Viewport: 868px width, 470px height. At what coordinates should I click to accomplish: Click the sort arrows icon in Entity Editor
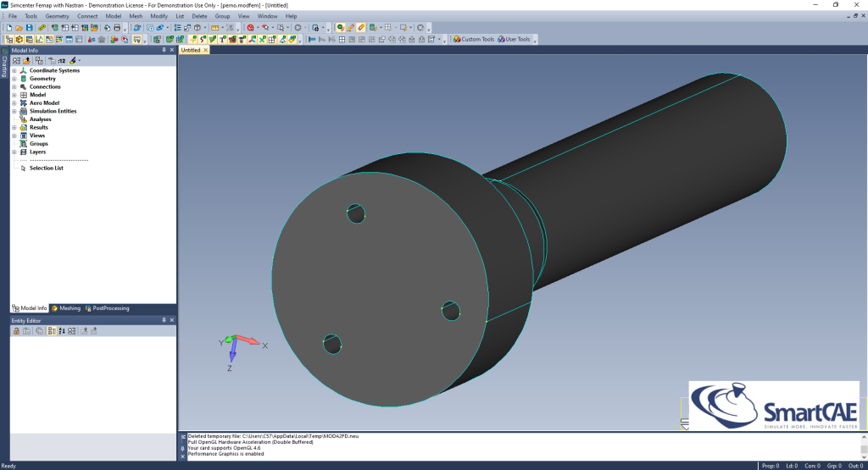click(x=61, y=331)
